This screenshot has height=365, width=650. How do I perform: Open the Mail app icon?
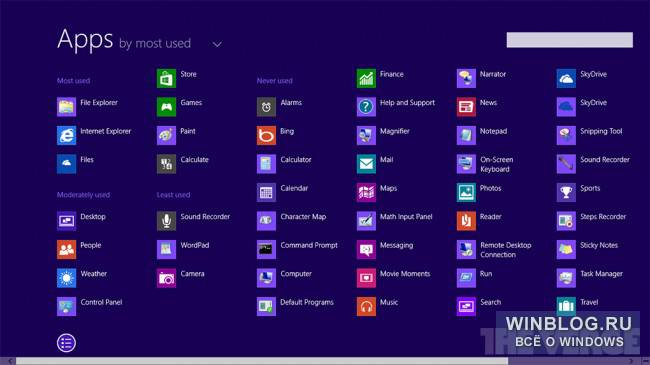366,164
